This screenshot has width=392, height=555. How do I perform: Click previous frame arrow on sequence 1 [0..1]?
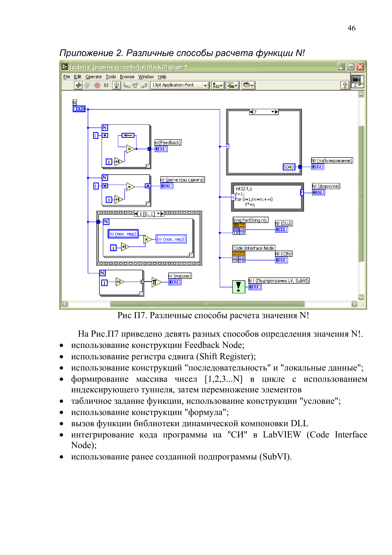tap(136, 214)
